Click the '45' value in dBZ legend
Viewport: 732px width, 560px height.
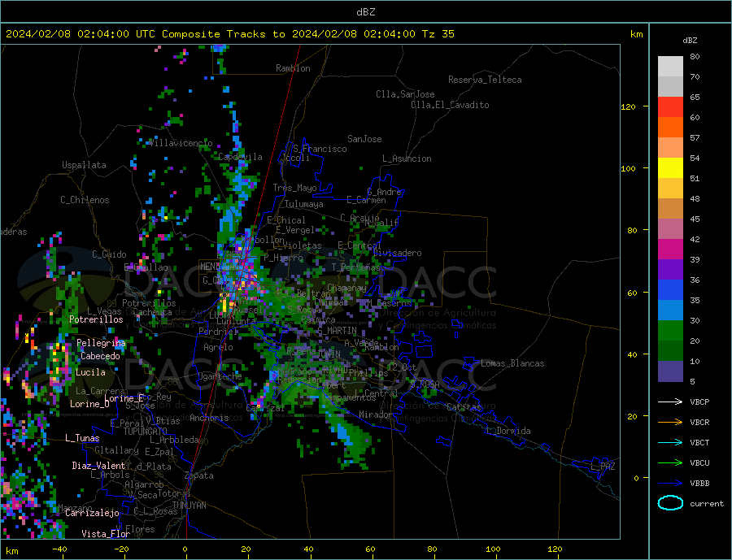click(x=695, y=219)
